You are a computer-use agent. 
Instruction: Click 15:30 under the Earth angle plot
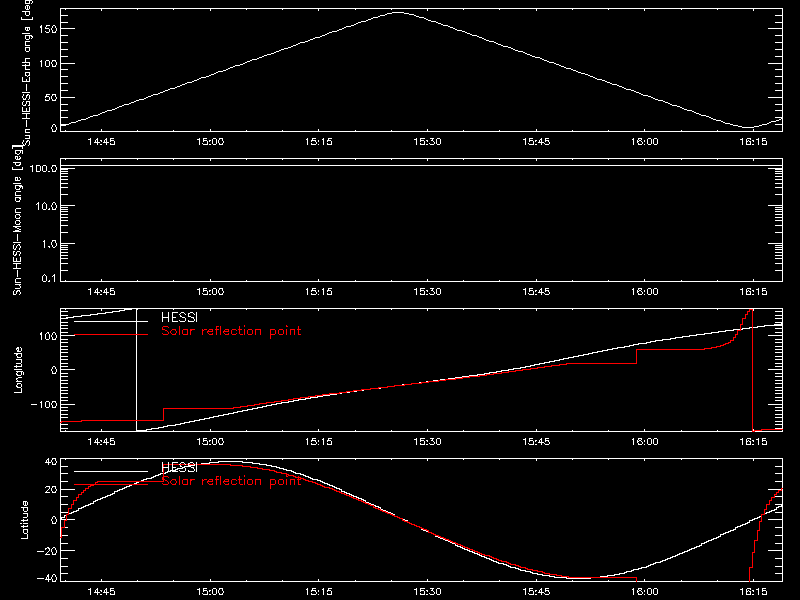[x=428, y=142]
